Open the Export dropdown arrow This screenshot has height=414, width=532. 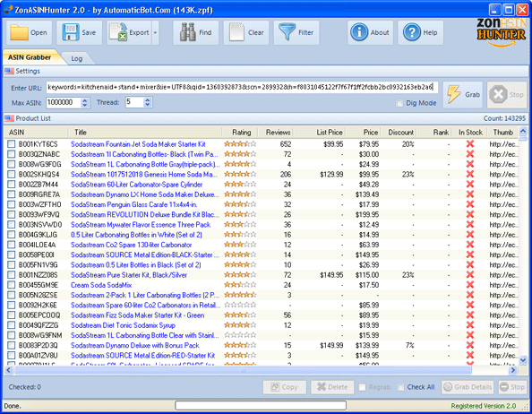(x=155, y=32)
